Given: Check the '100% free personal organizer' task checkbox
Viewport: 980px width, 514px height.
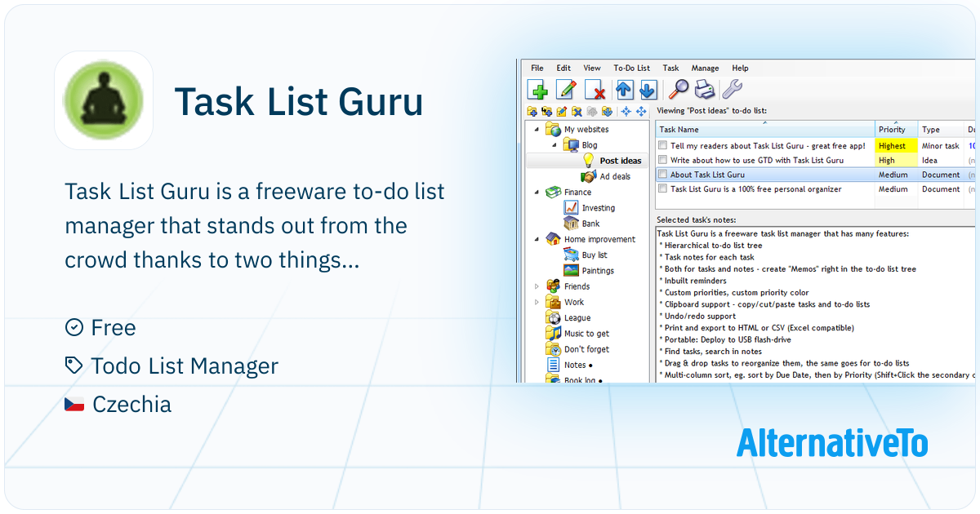Looking at the screenshot, I should 663,189.
